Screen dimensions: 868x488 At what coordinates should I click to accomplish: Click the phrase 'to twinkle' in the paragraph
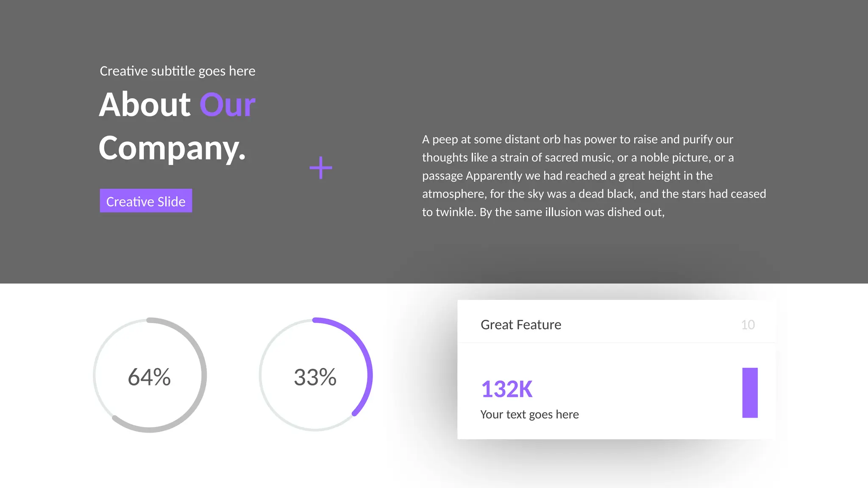coord(448,212)
